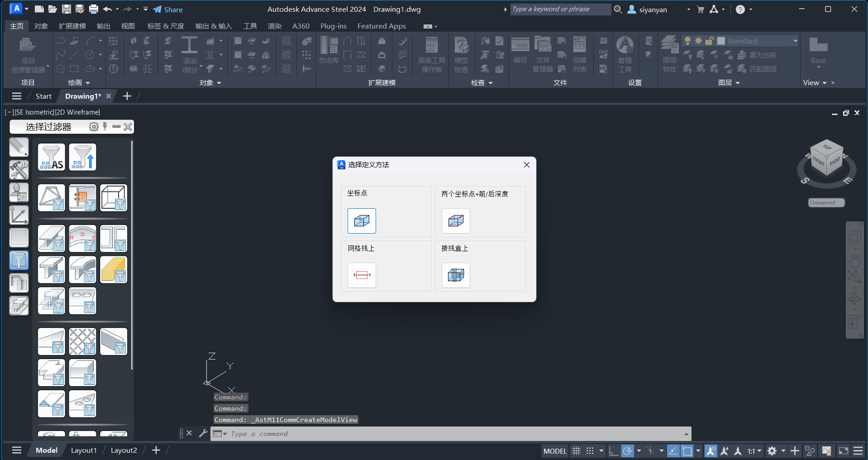Open 高级工具操作板 palette
This screenshot has height=460, width=868.
pyautogui.click(x=432, y=55)
